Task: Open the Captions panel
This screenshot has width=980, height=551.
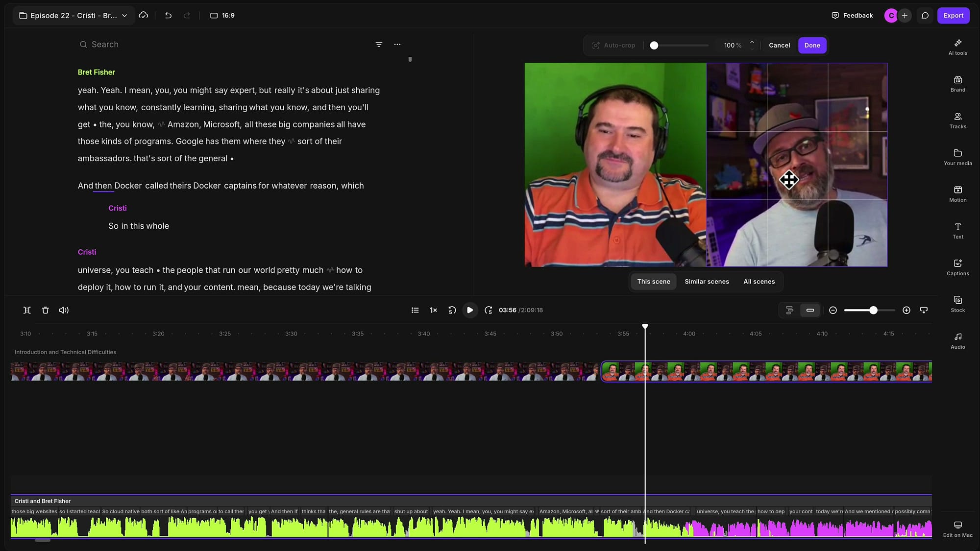Action: [x=957, y=267]
